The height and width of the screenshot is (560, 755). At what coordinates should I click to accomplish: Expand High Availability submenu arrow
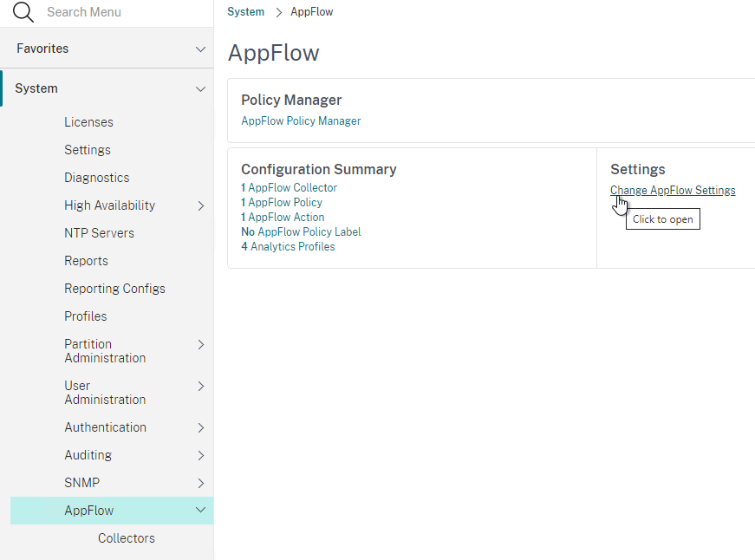(201, 206)
